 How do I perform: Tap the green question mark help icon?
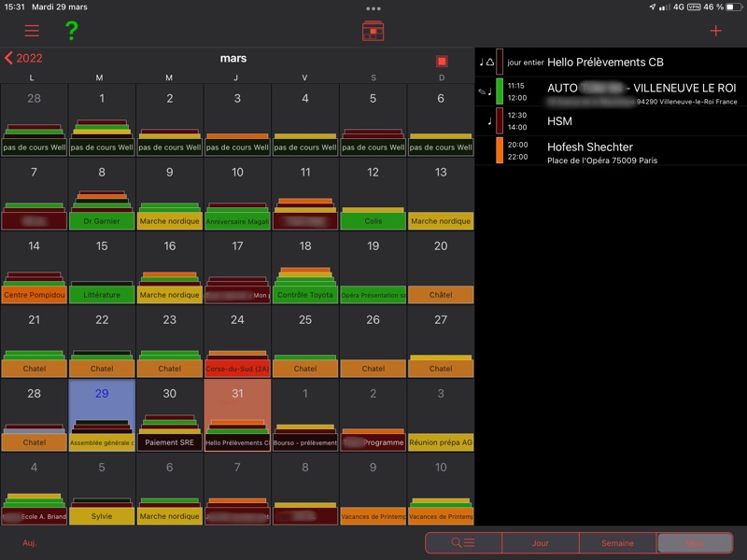pyautogui.click(x=71, y=31)
